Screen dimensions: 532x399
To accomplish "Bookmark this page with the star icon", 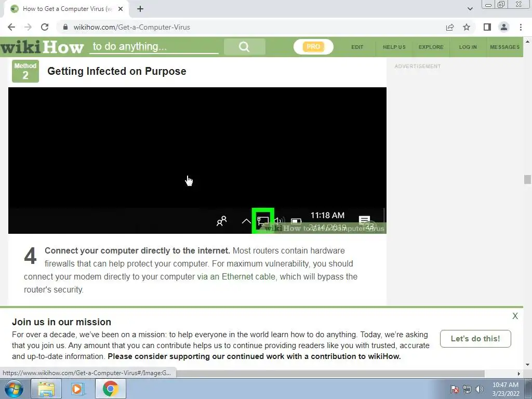I will click(x=467, y=27).
